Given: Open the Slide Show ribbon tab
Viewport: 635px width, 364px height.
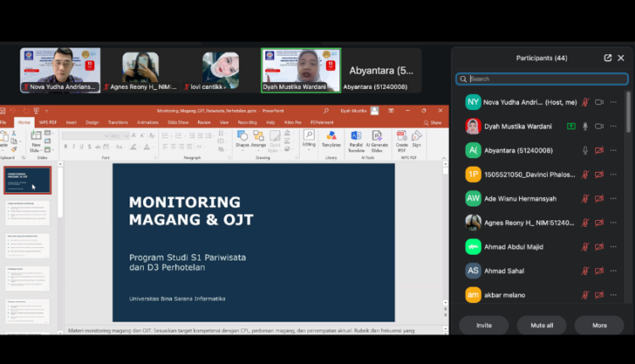Looking at the screenshot, I should pyautogui.click(x=178, y=122).
